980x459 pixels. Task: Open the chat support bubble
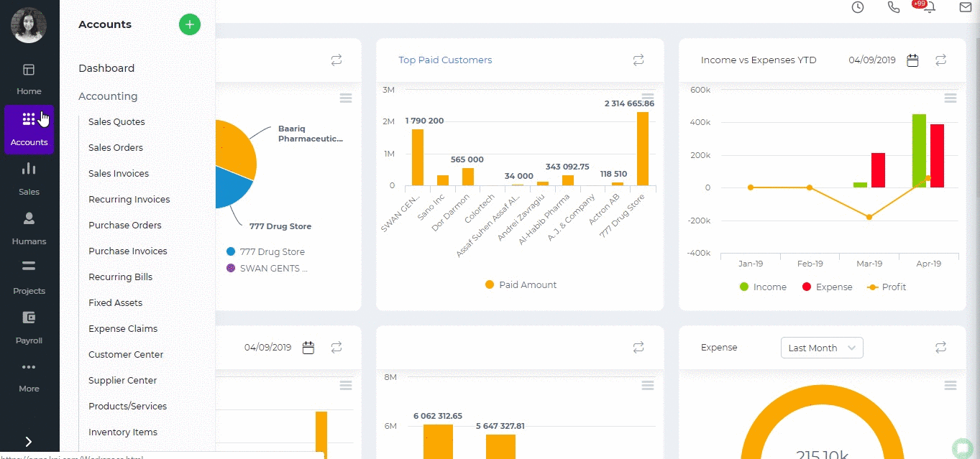coord(962,448)
